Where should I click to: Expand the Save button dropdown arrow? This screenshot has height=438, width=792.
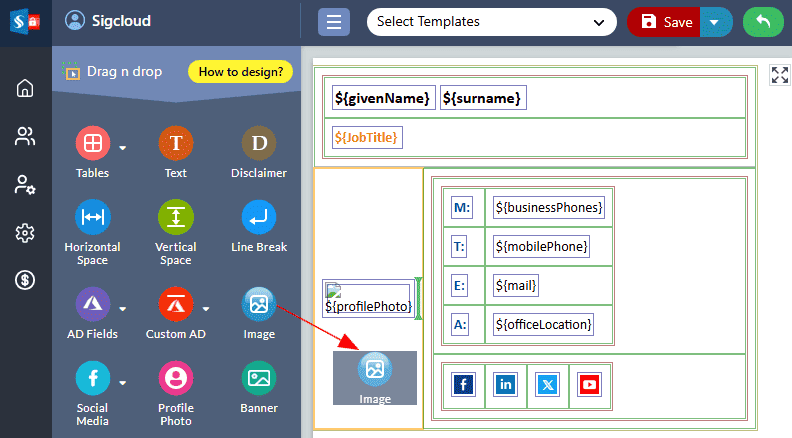(x=716, y=22)
